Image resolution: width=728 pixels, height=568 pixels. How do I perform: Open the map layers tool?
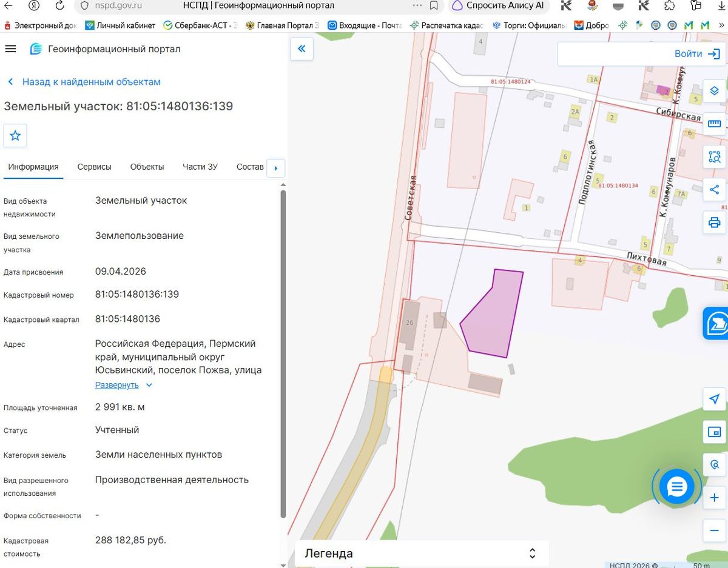[x=714, y=91]
